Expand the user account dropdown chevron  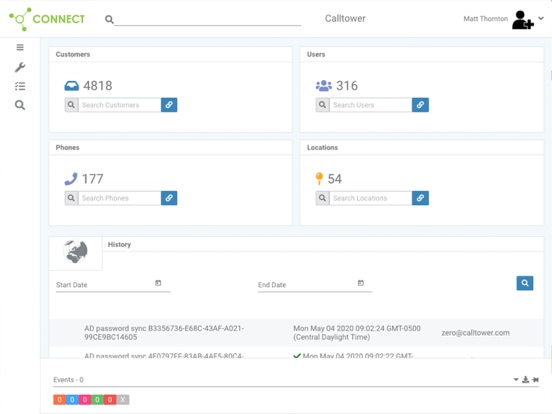(x=541, y=18)
